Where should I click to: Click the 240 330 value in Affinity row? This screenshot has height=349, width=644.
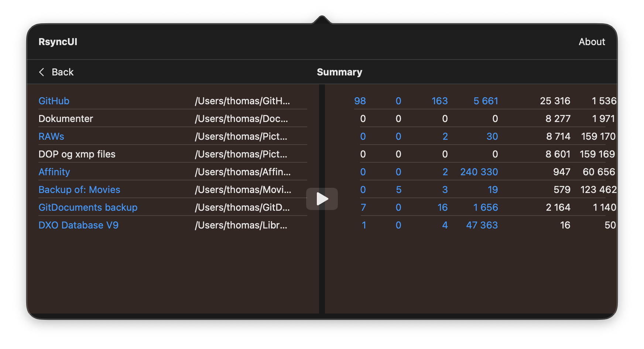479,172
